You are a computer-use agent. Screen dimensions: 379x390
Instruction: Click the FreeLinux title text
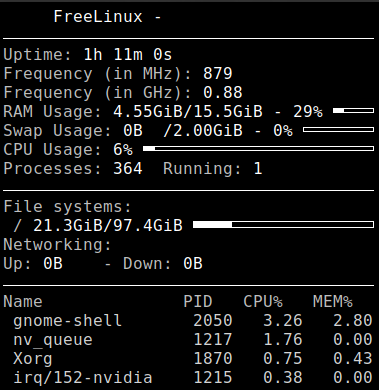[x=98, y=16]
